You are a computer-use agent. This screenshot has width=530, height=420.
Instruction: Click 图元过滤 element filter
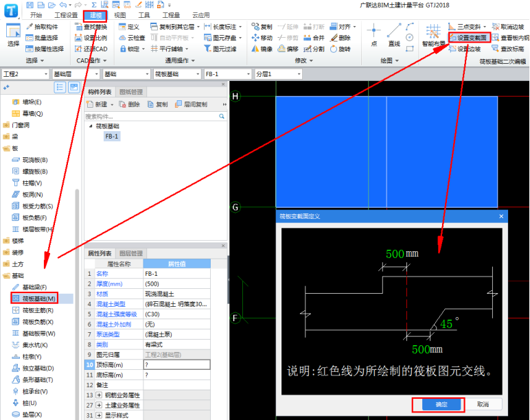220,49
